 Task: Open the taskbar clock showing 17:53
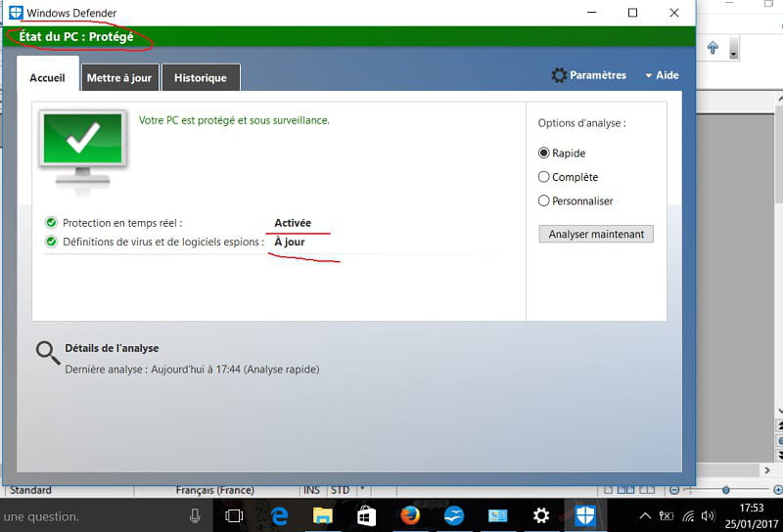pyautogui.click(x=752, y=516)
